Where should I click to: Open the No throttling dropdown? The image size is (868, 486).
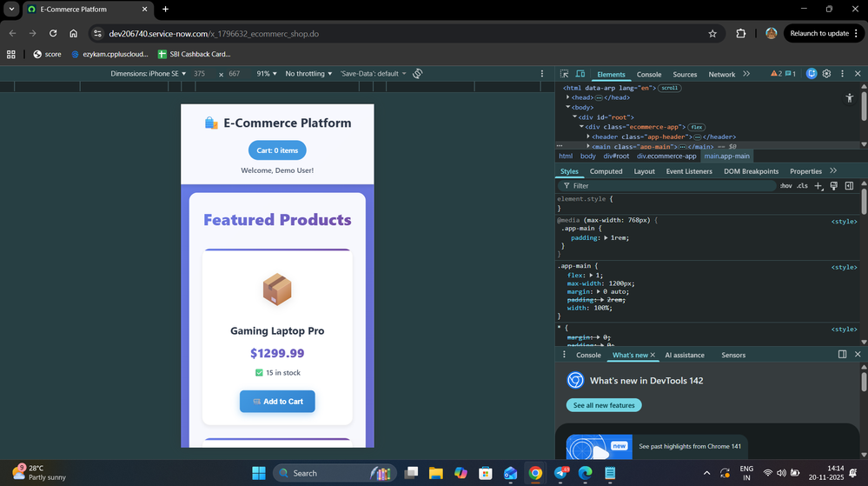308,74
